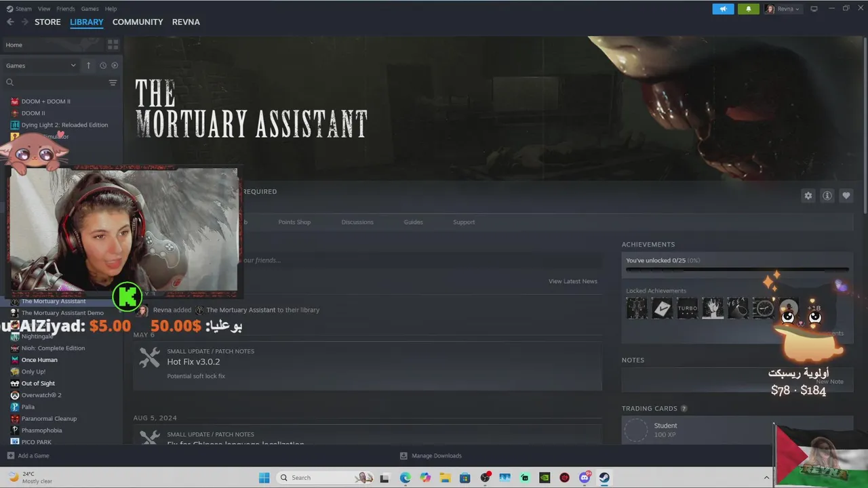Open the announcements megaphone button
The height and width of the screenshot is (488, 868).
pyautogui.click(x=723, y=9)
